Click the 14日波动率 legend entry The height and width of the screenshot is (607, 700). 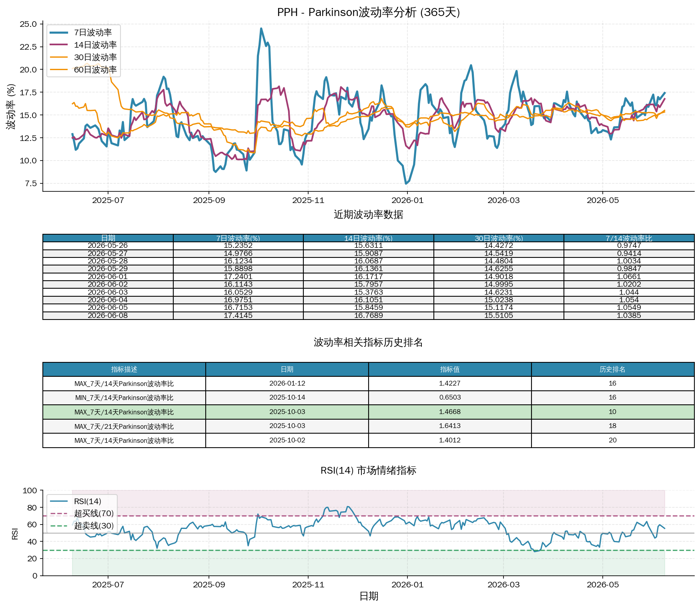[x=83, y=45]
